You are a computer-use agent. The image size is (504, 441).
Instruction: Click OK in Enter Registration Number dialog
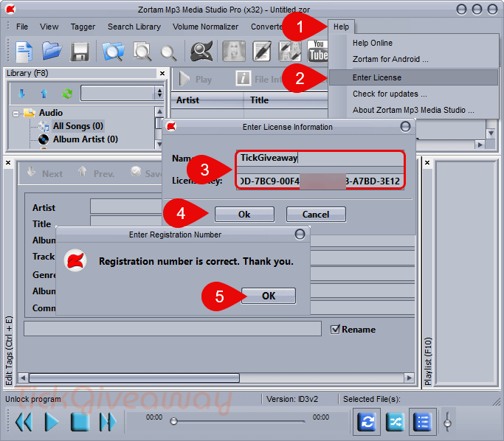coord(269,296)
